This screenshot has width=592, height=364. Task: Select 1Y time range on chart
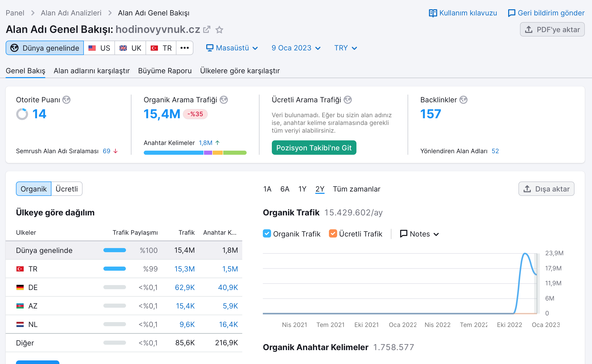click(302, 189)
